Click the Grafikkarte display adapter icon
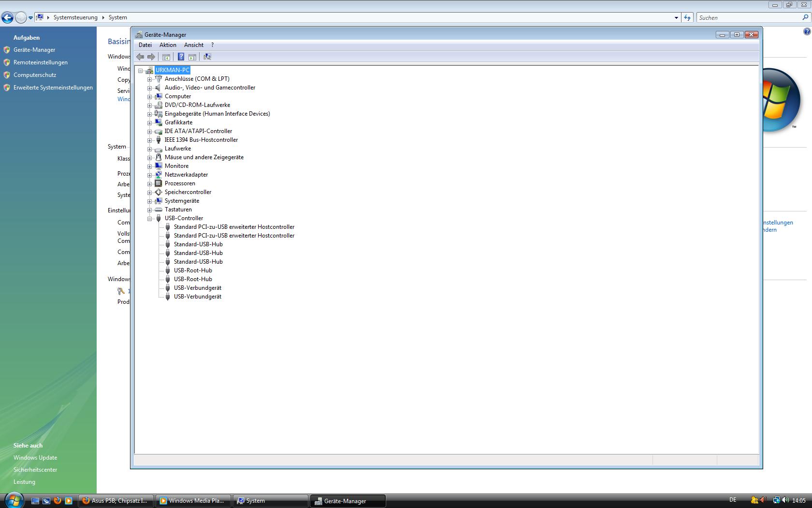 click(159, 122)
